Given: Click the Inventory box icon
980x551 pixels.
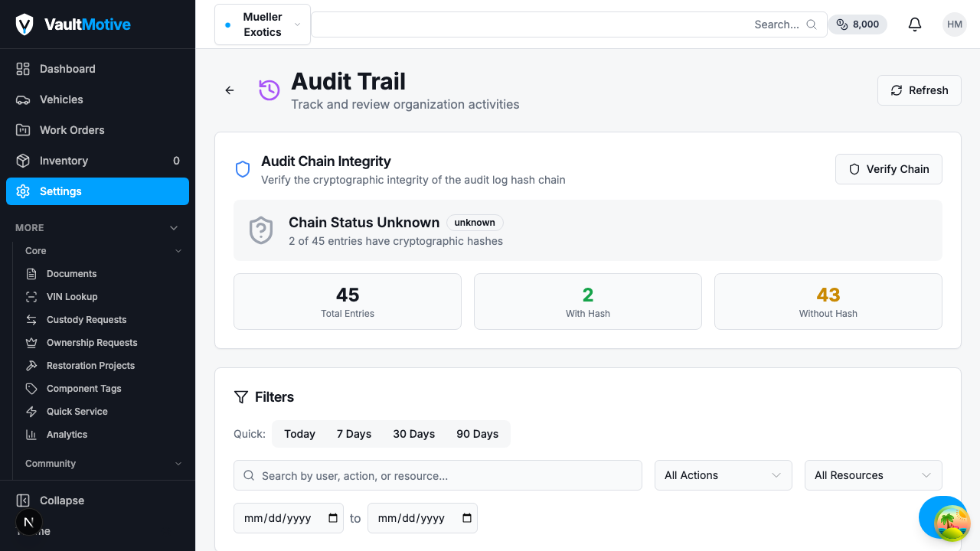Looking at the screenshot, I should point(23,161).
